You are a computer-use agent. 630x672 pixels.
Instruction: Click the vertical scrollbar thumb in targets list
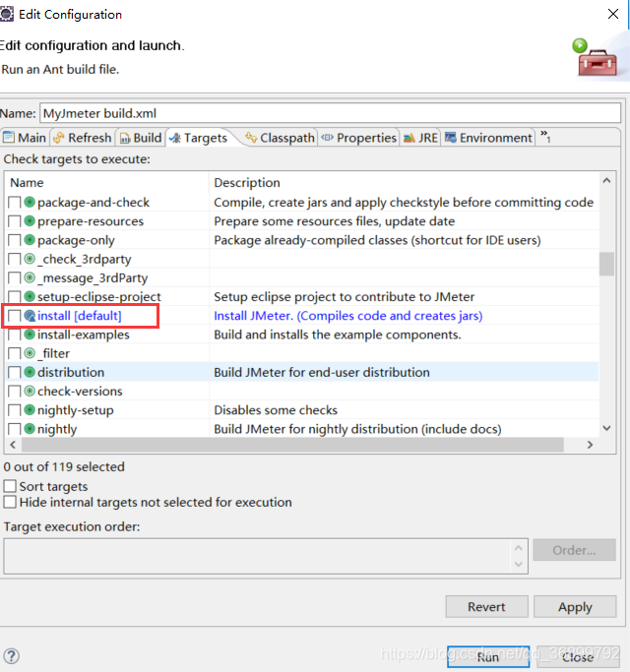tap(606, 264)
